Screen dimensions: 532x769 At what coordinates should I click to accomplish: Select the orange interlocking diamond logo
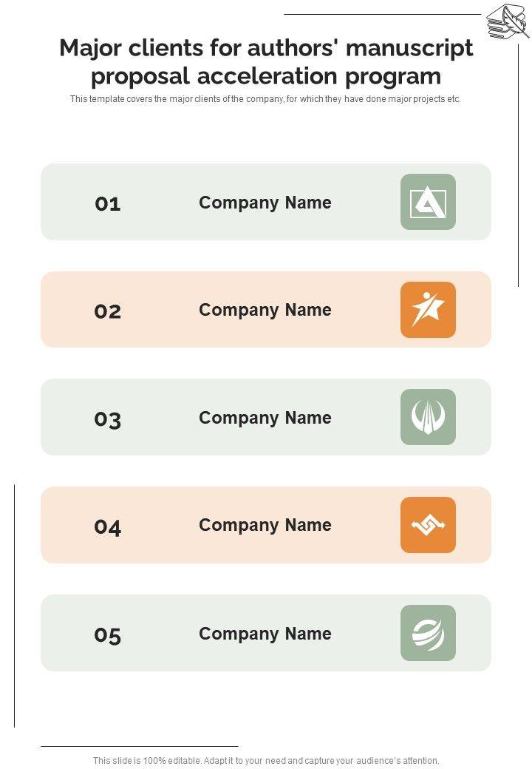pos(428,525)
